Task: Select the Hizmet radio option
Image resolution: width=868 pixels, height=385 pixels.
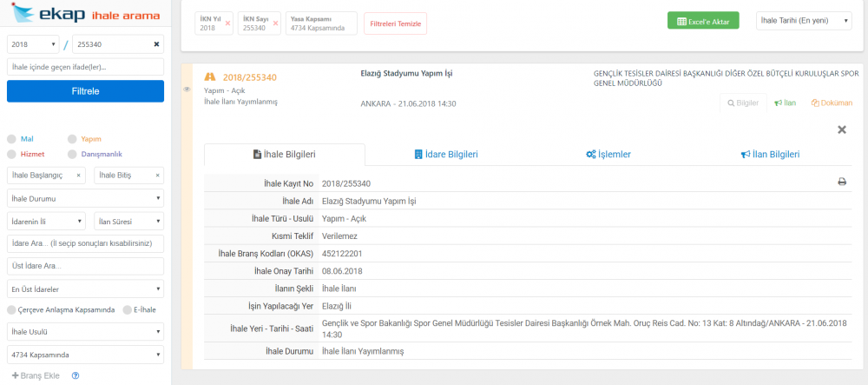Action: tap(11, 154)
